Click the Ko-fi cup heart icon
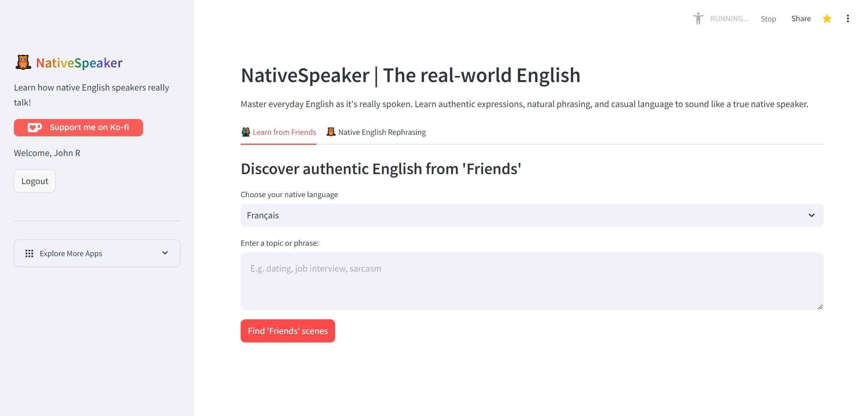The height and width of the screenshot is (416, 868). 35,127
